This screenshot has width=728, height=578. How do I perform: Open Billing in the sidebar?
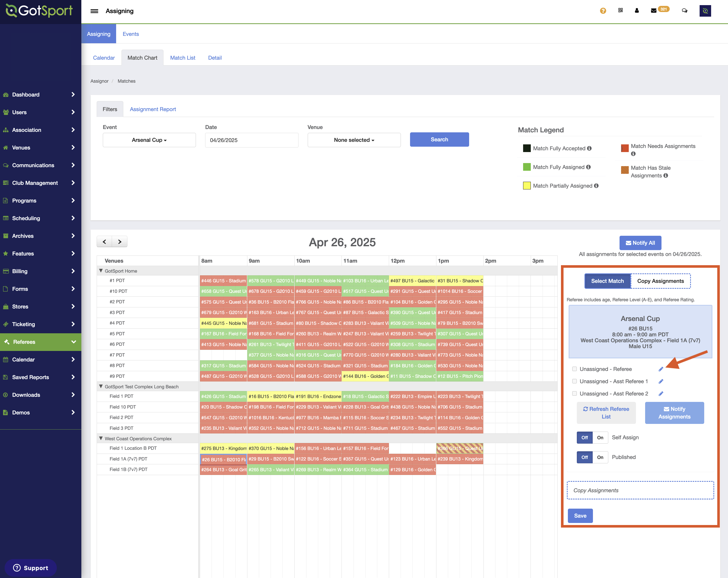40,271
